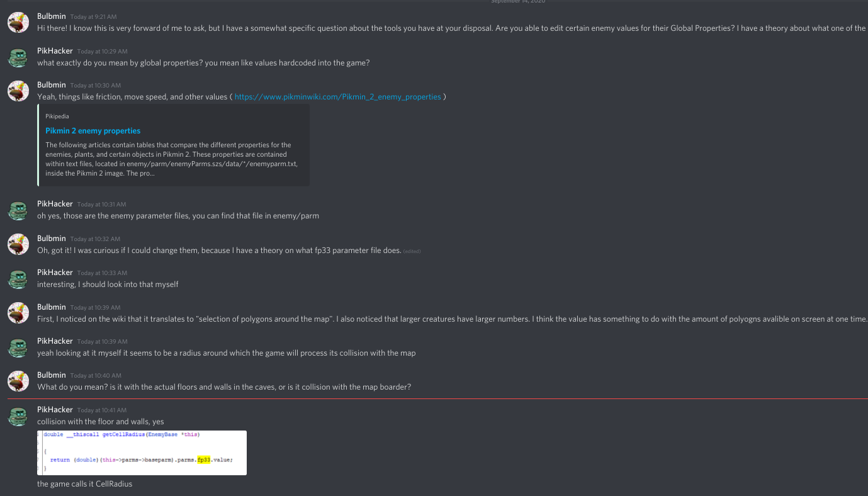Image resolution: width=868 pixels, height=496 pixels.
Task: Click PikHacker's avatar on the 10:31 AM message
Action: (18, 210)
